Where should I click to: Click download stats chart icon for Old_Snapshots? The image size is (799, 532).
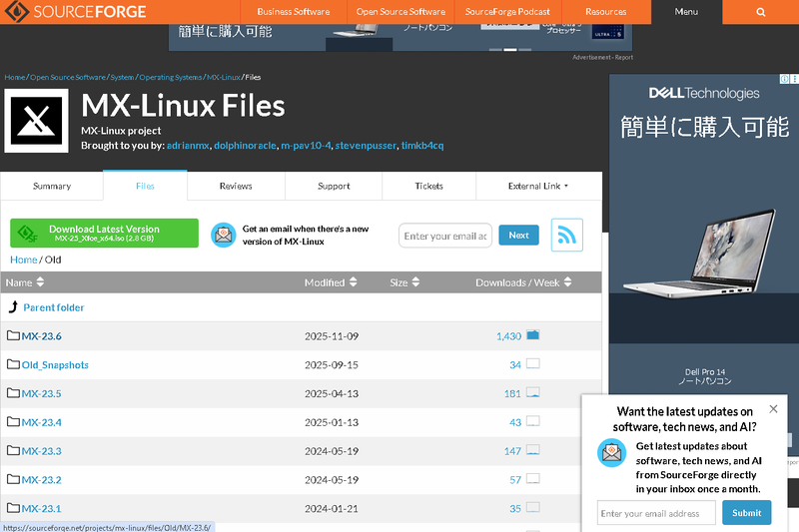[x=533, y=363]
